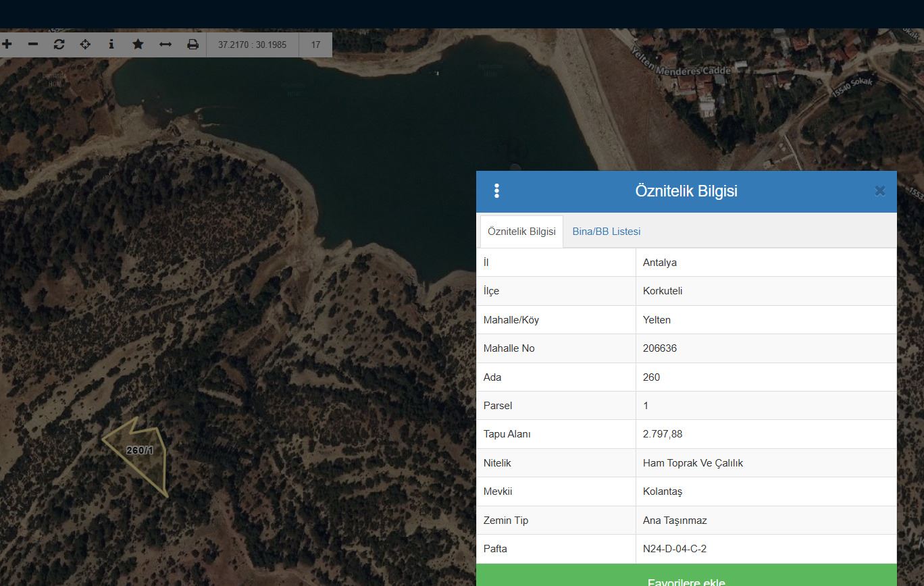Click the coordinate display 37.2170 : 30.1985
The width and height of the screenshot is (924, 586).
[252, 45]
